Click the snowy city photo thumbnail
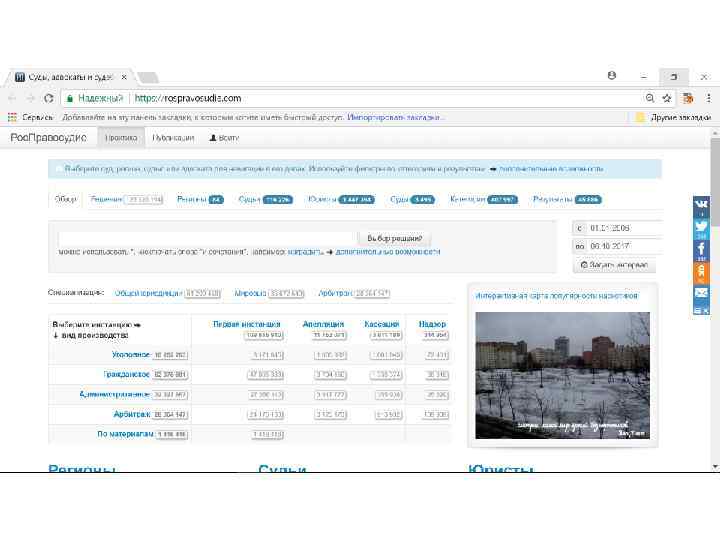 (x=562, y=375)
